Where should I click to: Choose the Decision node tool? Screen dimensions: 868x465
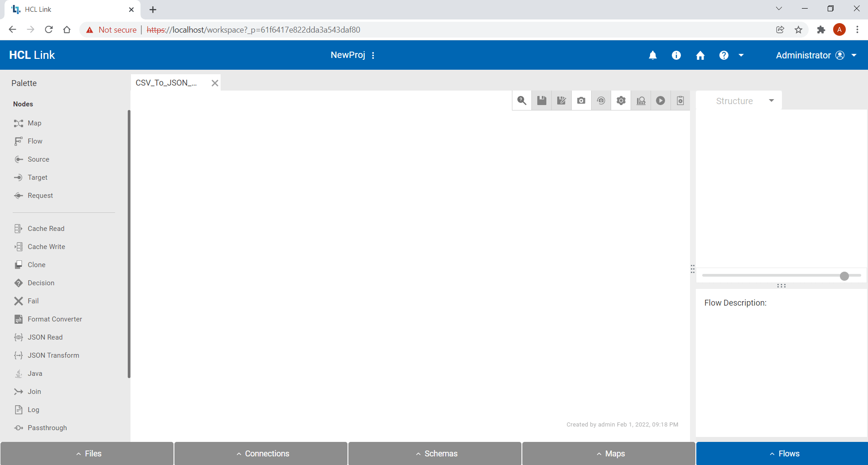pyautogui.click(x=40, y=283)
